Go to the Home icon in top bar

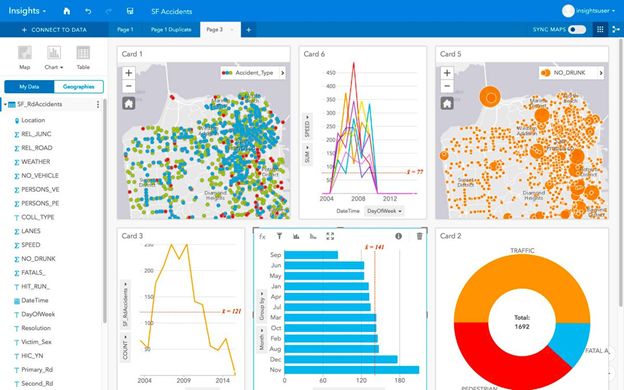point(66,11)
